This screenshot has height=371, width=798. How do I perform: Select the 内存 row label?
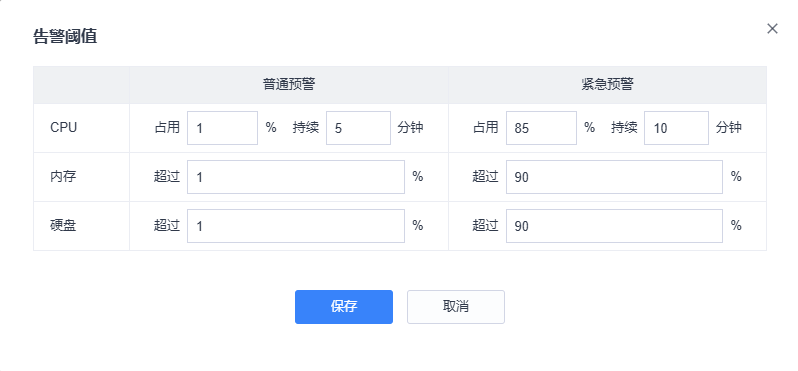[x=63, y=177]
